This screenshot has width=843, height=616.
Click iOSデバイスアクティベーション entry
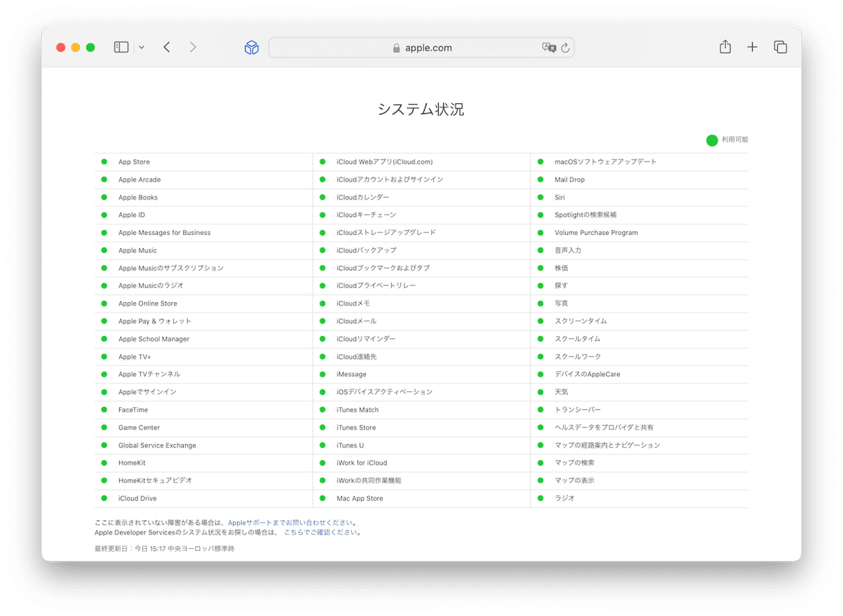pos(385,392)
